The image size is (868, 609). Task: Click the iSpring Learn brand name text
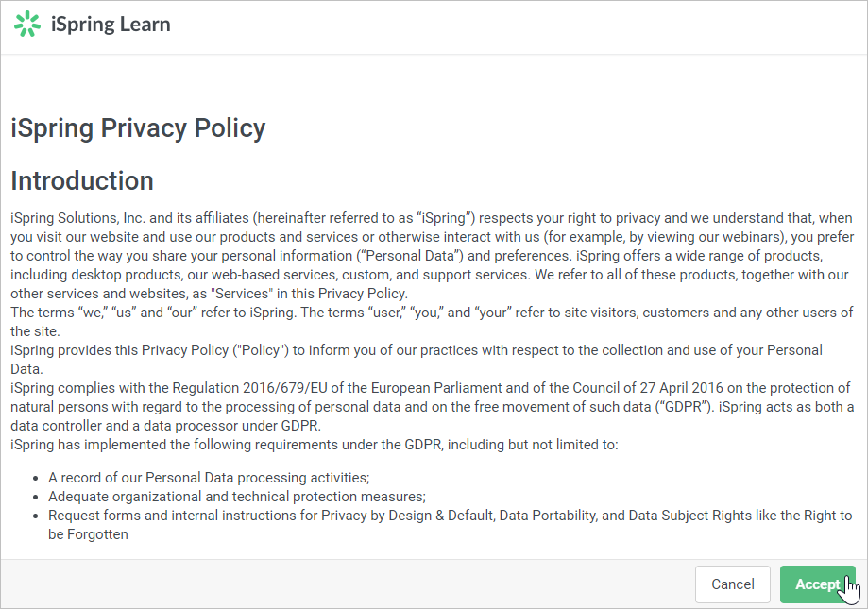point(111,25)
